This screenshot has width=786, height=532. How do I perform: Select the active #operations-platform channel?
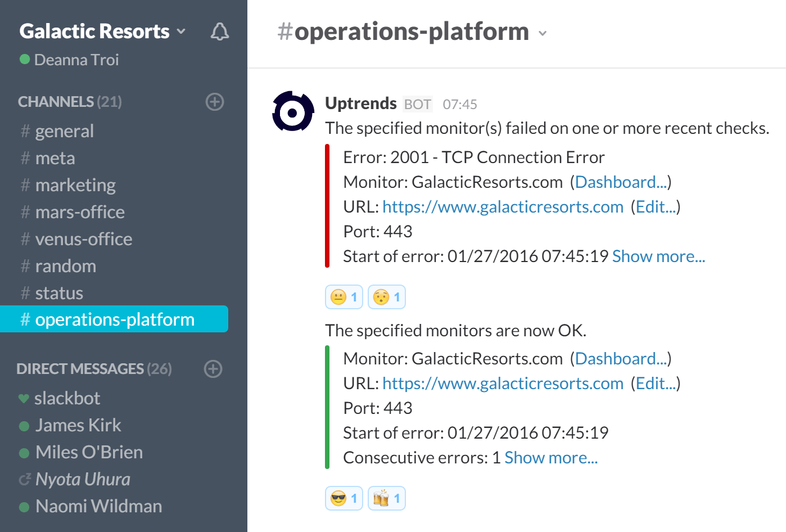coord(114,319)
